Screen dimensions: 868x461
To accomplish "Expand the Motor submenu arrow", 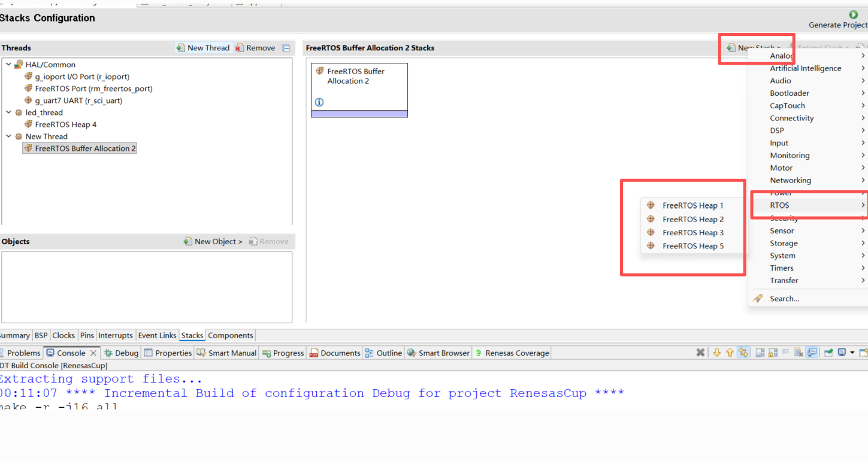I will [863, 168].
